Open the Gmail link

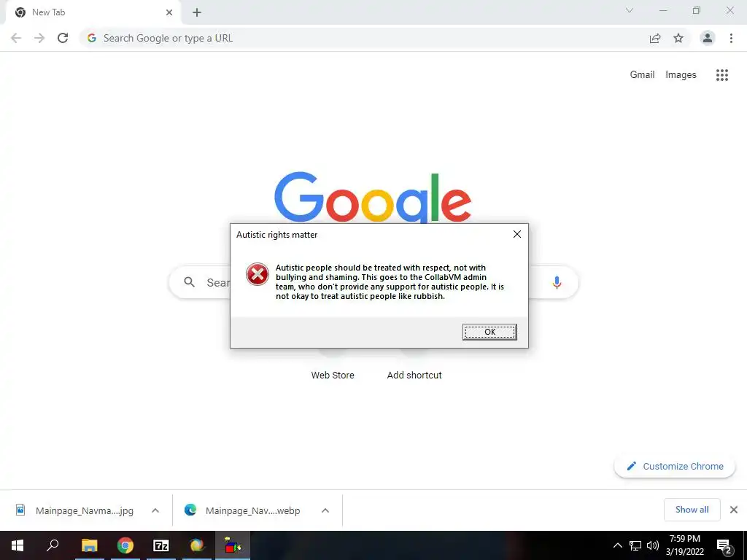[x=642, y=75]
